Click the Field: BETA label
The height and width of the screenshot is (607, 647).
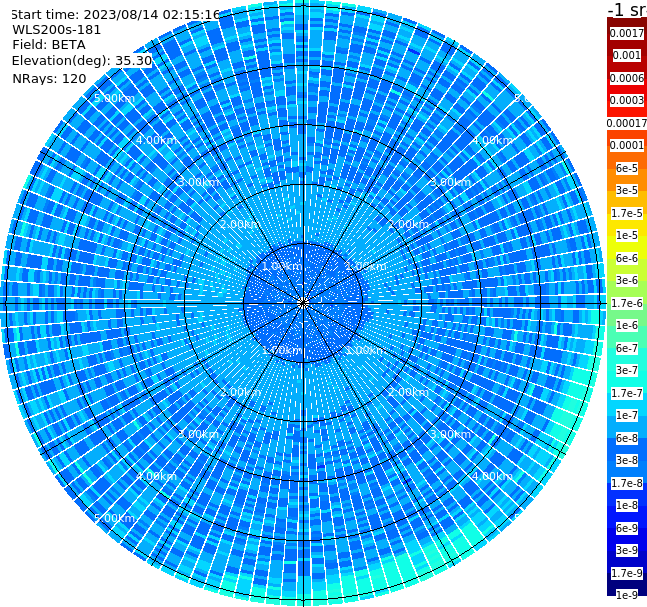click(x=49, y=45)
